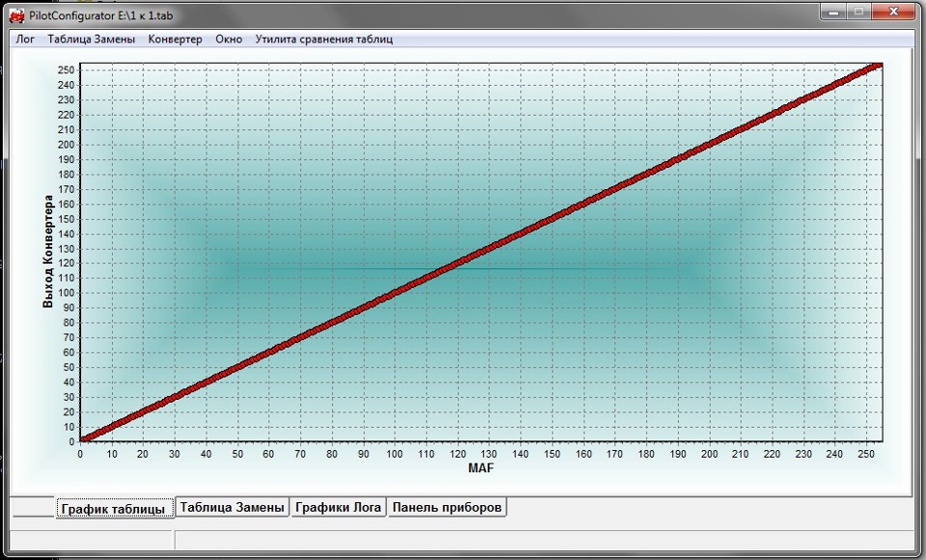Click the Y-axis value 250
The height and width of the screenshot is (560, 926).
(67, 70)
